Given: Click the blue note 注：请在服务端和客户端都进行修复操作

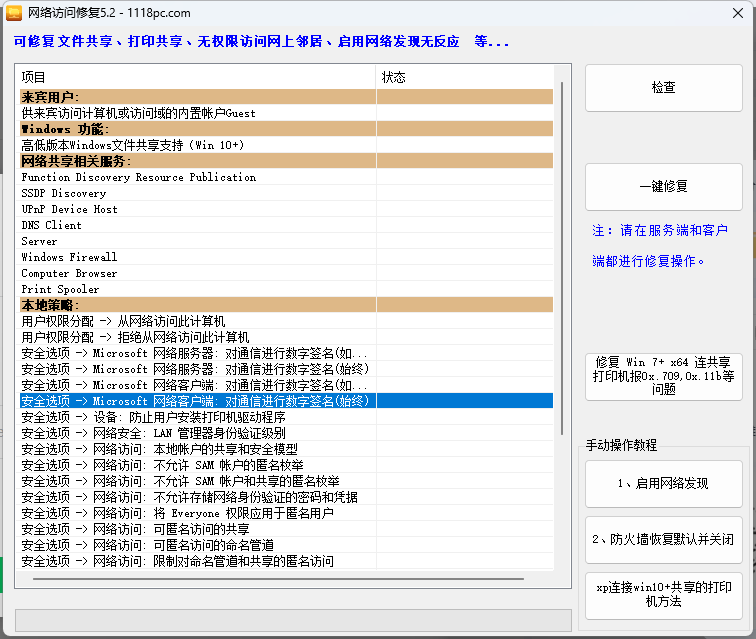Looking at the screenshot, I should 660,245.
